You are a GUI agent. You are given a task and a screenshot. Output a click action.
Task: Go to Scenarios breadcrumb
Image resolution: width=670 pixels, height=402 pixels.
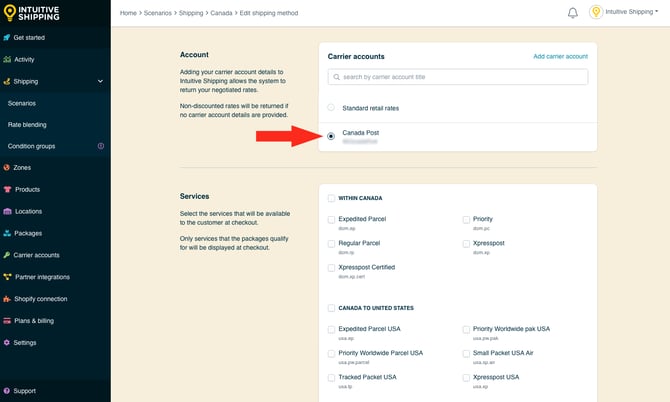(x=158, y=13)
